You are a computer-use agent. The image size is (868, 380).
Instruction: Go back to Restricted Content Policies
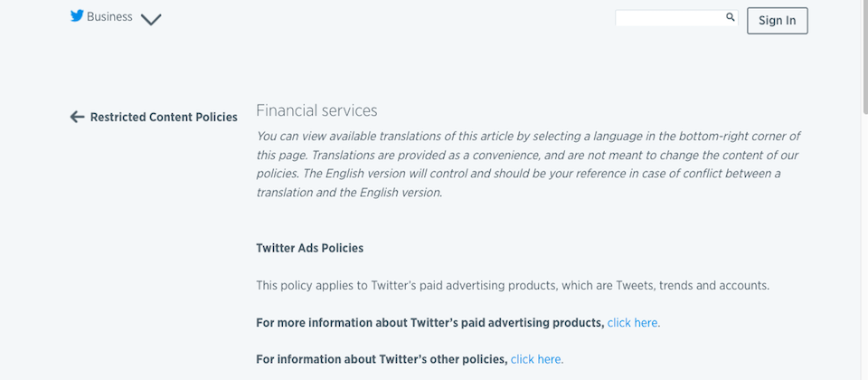point(163,117)
